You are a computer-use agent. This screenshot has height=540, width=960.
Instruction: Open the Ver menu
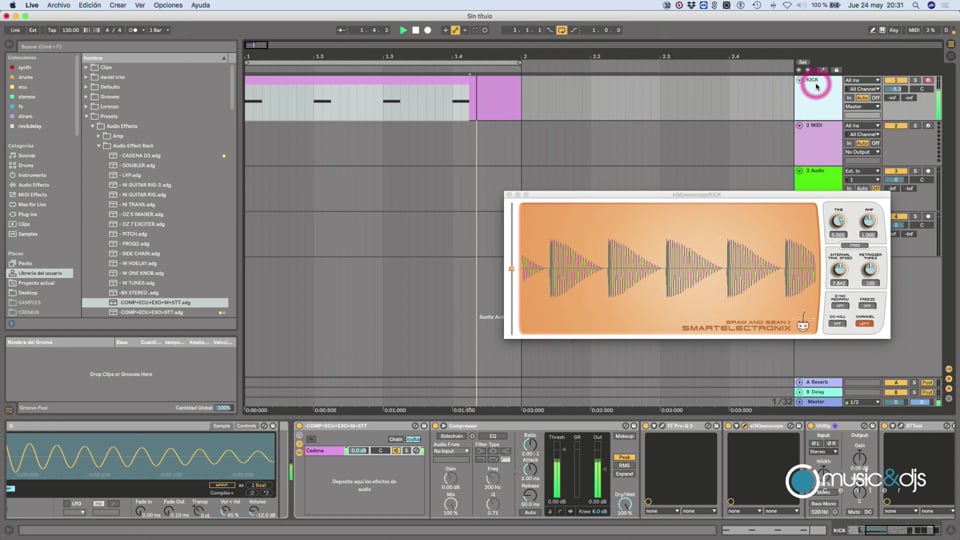140,5
